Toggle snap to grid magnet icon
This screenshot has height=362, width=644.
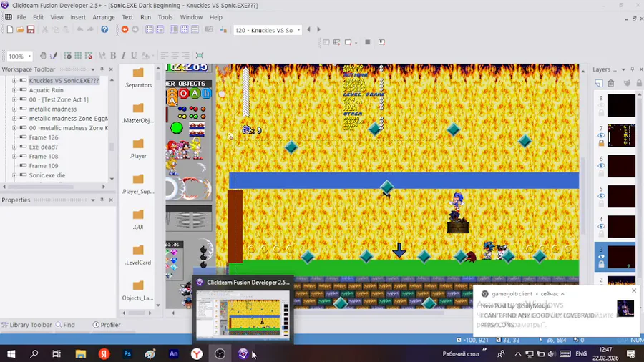tap(88, 55)
